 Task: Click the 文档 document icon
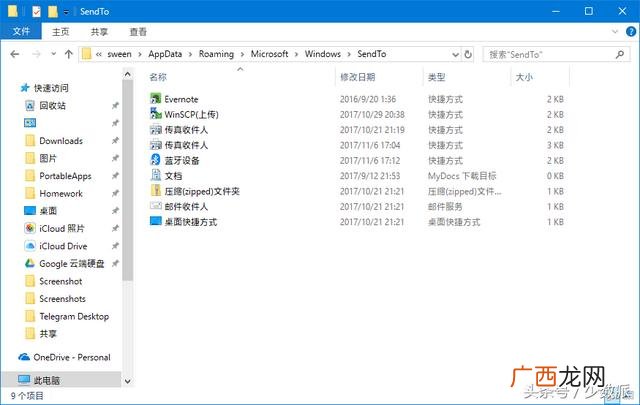156,175
